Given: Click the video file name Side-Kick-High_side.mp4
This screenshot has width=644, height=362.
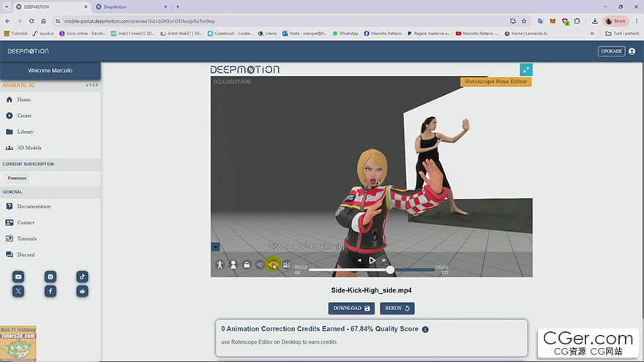Looking at the screenshot, I should pos(371,290).
